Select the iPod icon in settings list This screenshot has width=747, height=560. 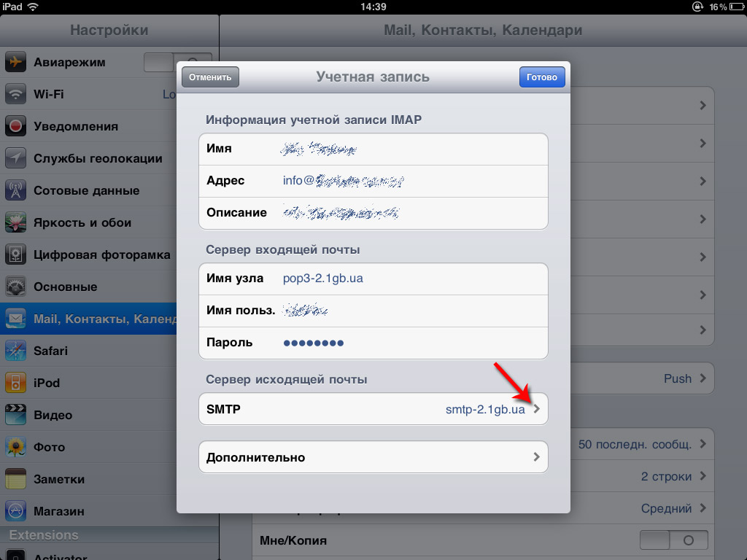(16, 383)
